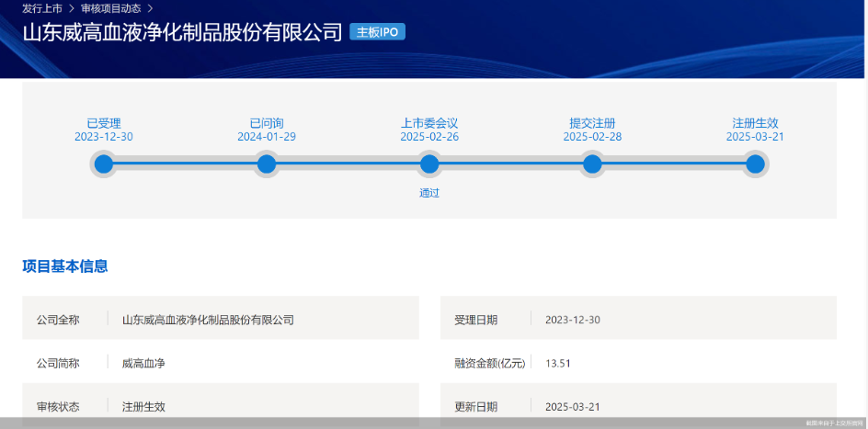Image resolution: width=868 pixels, height=429 pixels.
Task: Click the 受理日期 value 2023-12-30
Action: (573, 320)
